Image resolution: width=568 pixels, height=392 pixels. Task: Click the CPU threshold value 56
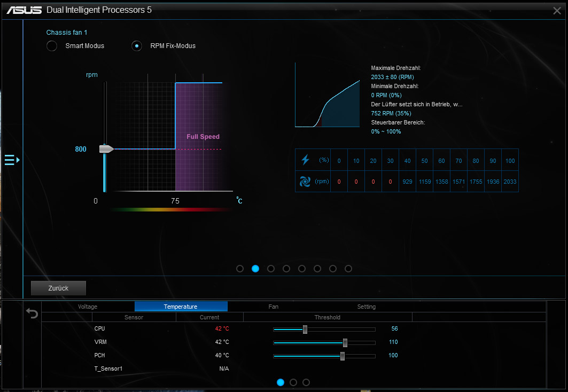point(394,328)
